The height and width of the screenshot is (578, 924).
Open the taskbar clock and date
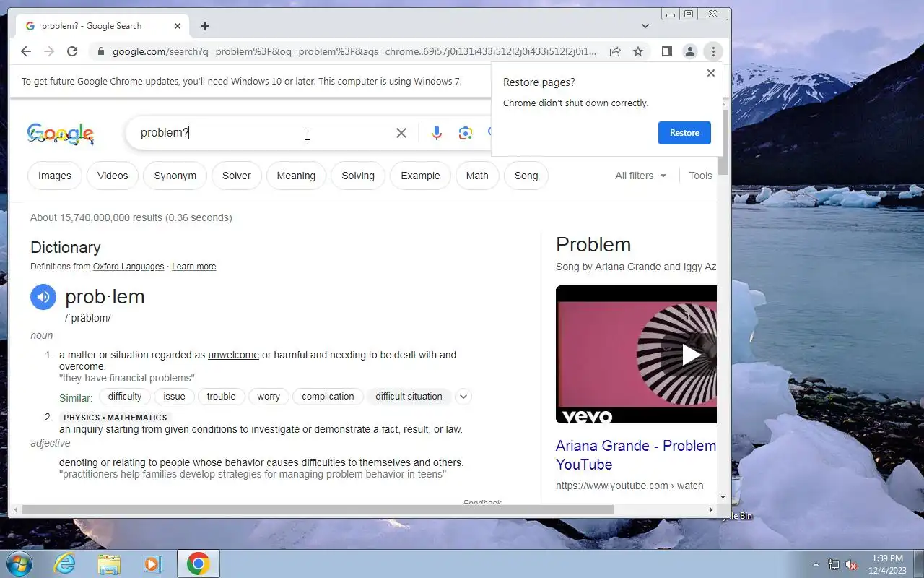pyautogui.click(x=888, y=564)
